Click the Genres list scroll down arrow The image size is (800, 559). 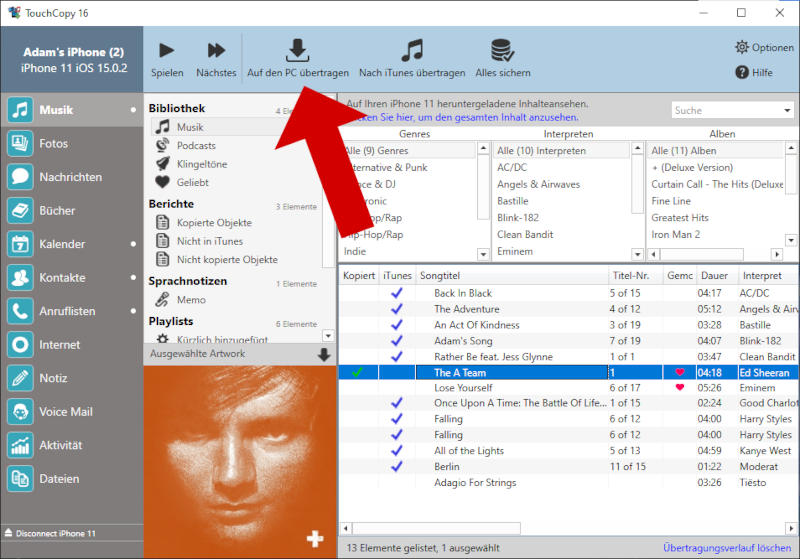(x=483, y=253)
